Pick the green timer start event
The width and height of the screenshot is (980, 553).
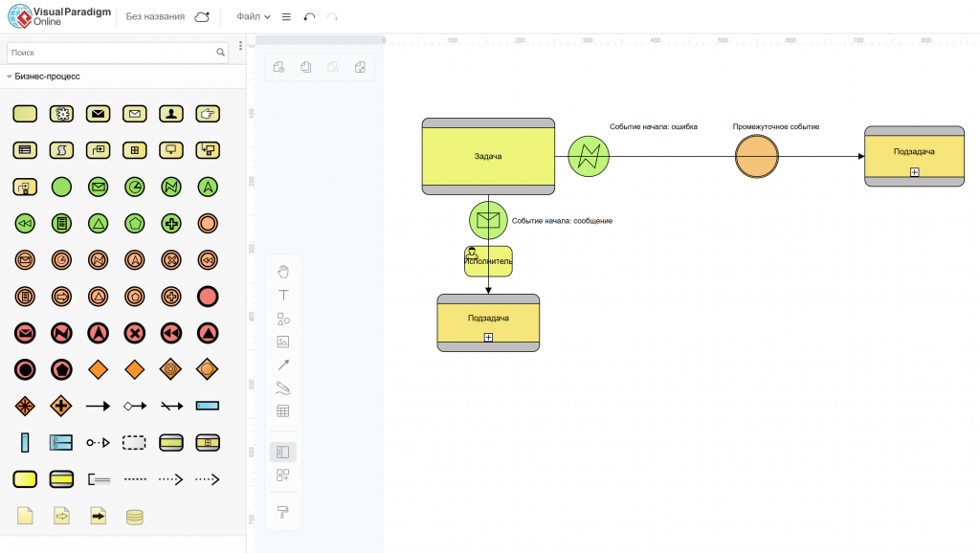[x=134, y=187]
